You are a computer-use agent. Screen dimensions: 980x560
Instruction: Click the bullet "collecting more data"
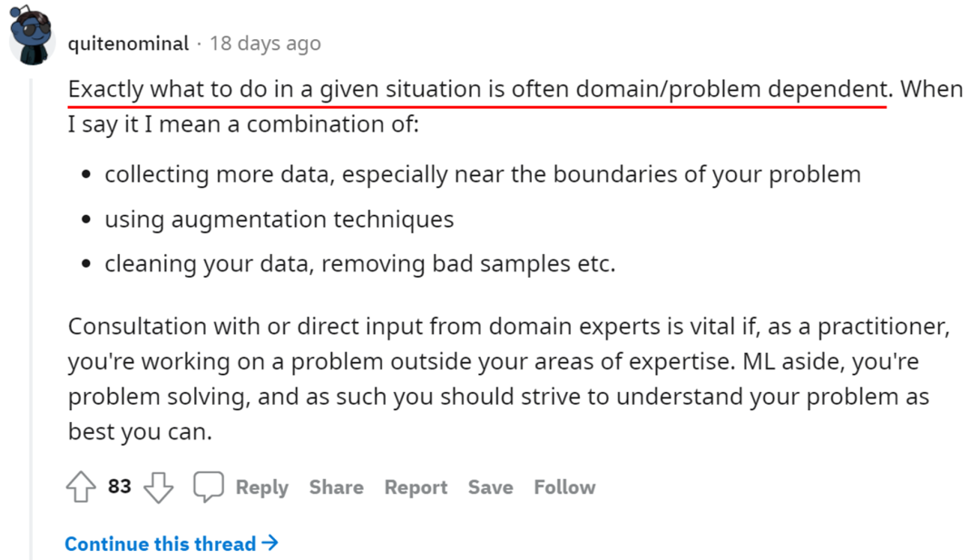pos(482,174)
